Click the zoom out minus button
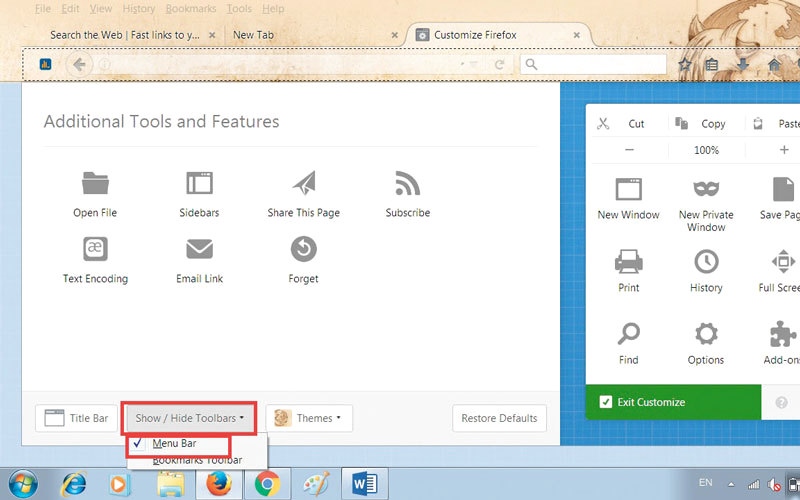This screenshot has height=500, width=800. click(x=629, y=150)
